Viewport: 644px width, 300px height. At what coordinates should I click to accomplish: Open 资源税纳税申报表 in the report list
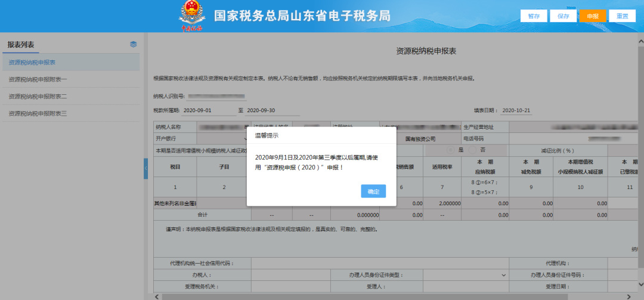(70, 63)
